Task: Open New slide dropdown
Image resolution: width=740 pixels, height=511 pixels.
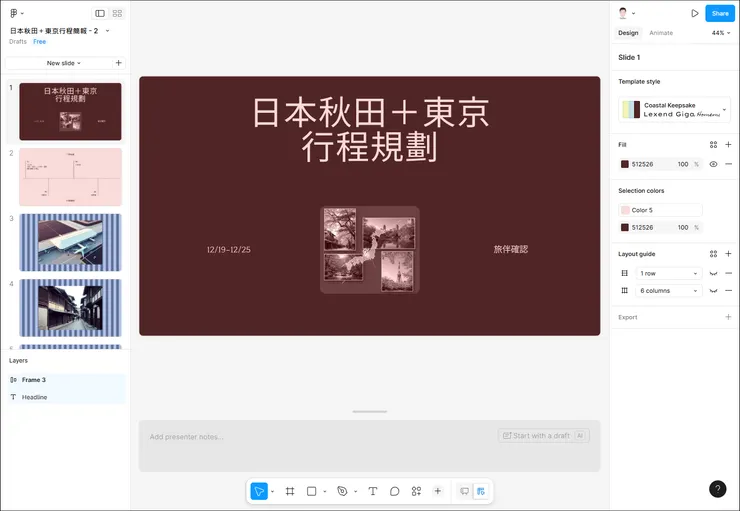Action: point(63,63)
